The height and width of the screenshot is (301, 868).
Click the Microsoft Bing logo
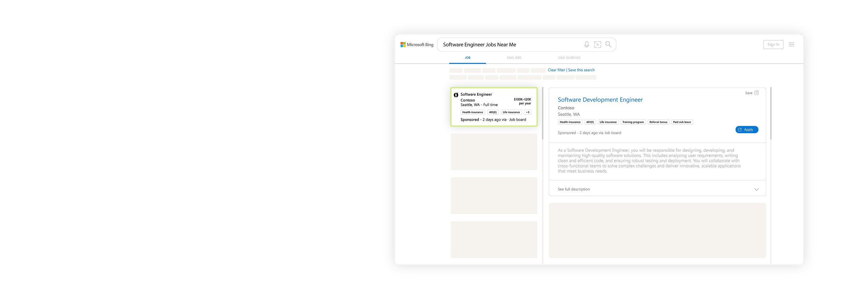click(417, 45)
